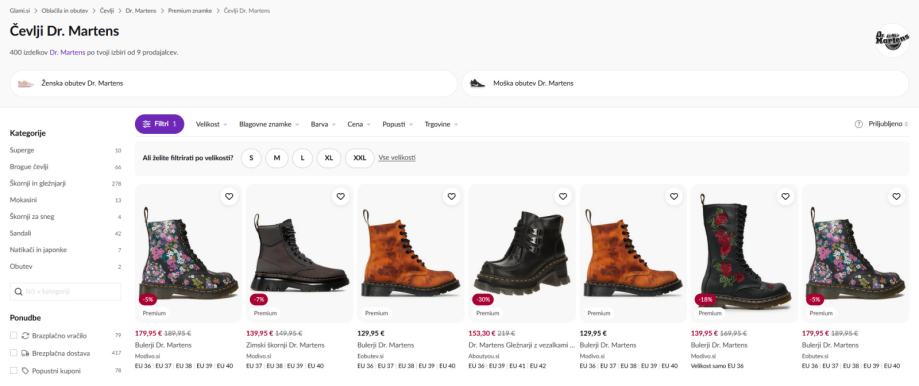This screenshot has width=919, height=386.
Task: Choose Mokasini category
Action: (23, 200)
